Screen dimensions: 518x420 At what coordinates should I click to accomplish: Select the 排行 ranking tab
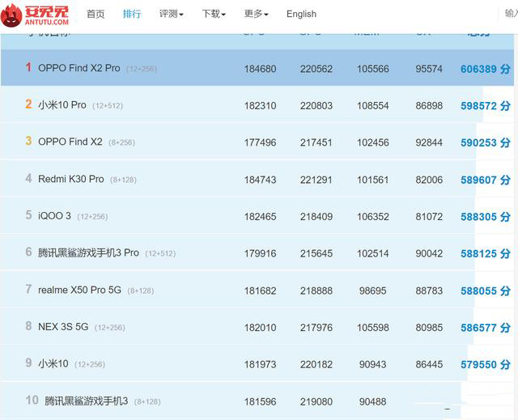(x=132, y=14)
